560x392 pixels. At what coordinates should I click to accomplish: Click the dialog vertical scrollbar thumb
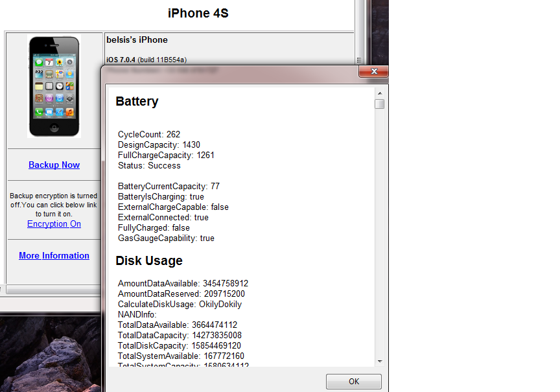pos(380,104)
